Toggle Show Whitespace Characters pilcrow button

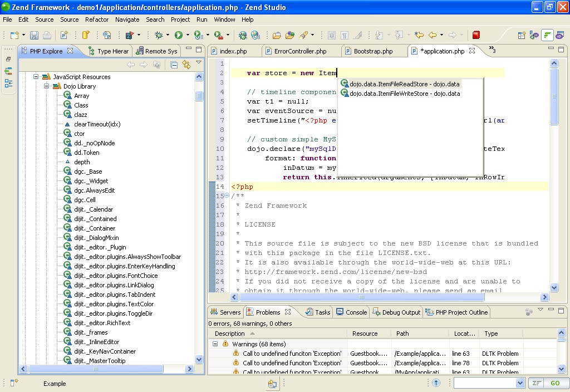click(345, 35)
